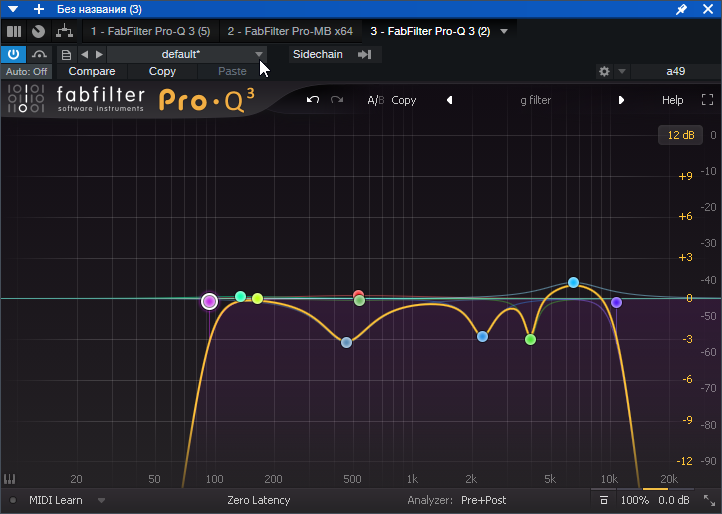
Task: Enter full screen mode
Action: [x=707, y=100]
